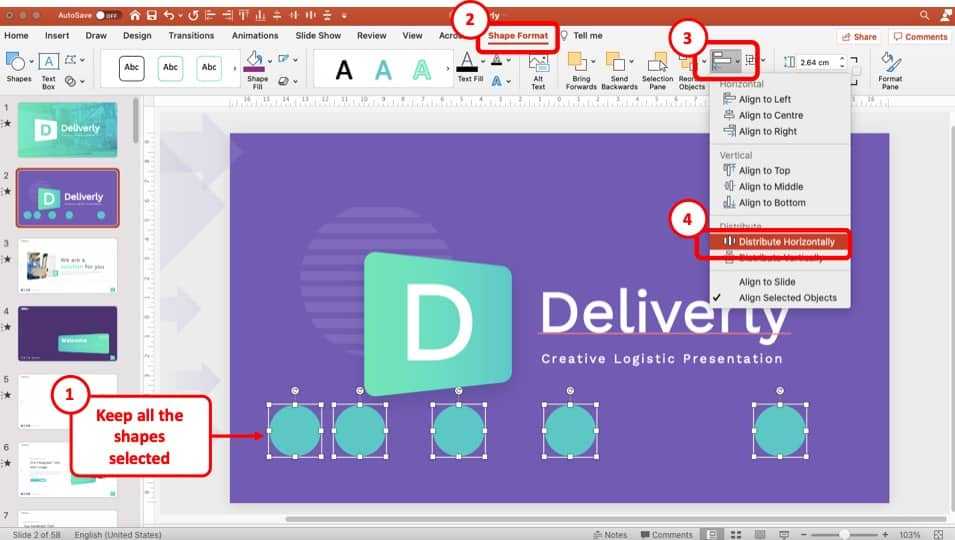Viewport: 955px width, 540px height.
Task: Insert a Text Box
Action: coord(48,66)
